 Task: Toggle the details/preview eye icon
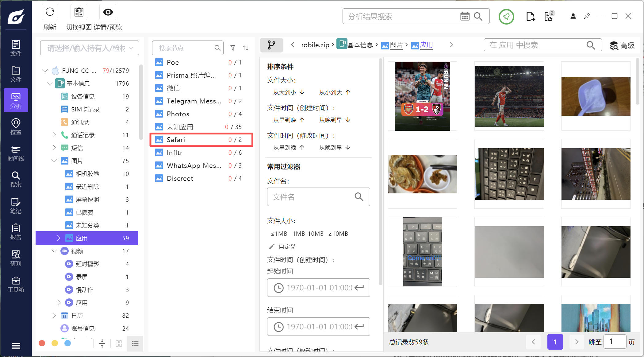[x=108, y=12]
